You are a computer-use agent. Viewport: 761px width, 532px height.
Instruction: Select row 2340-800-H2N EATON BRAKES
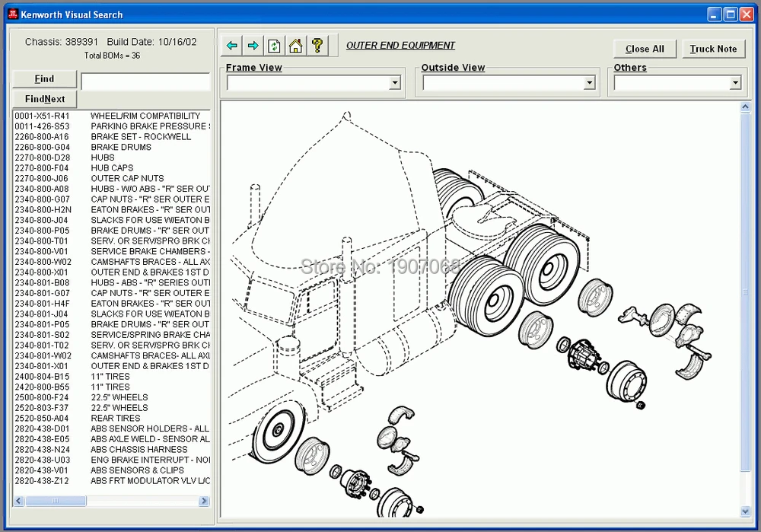coord(112,210)
